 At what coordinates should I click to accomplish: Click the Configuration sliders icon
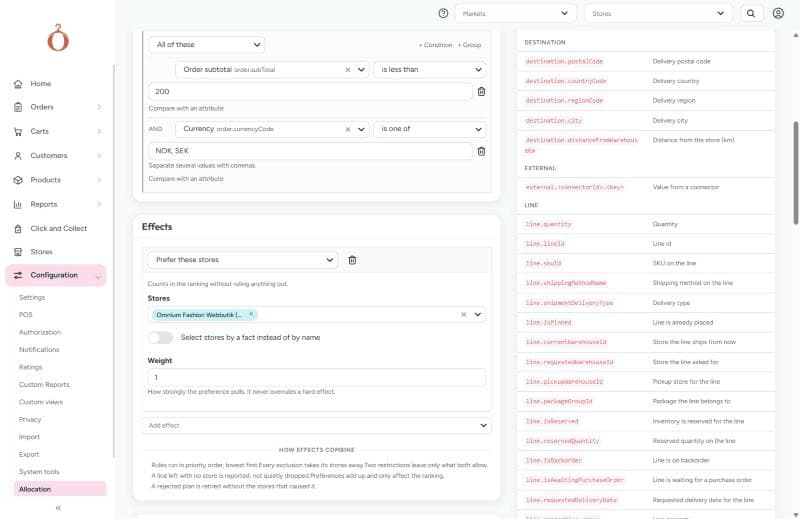(18, 276)
